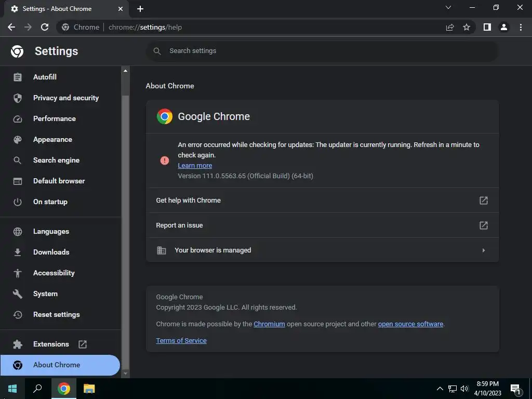Click the Languages globe icon
The image size is (532, 399).
pyautogui.click(x=17, y=232)
